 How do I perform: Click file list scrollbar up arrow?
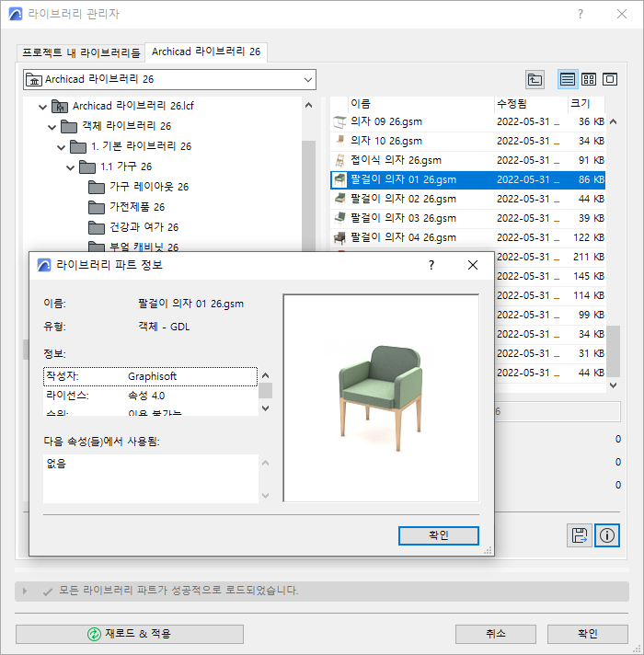coord(613,122)
